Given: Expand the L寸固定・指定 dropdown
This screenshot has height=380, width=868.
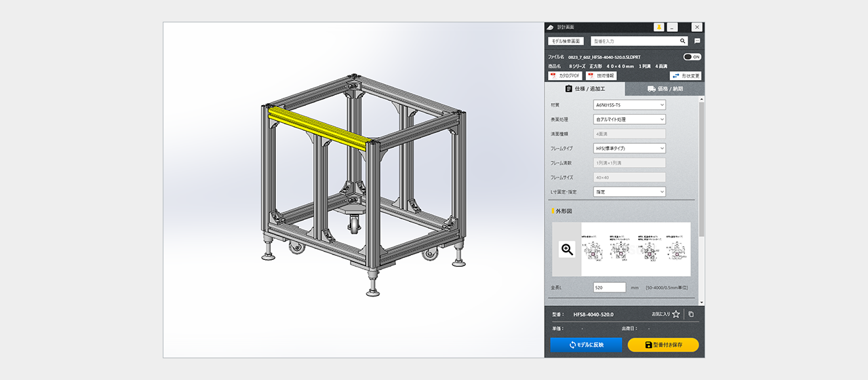Looking at the screenshot, I should (629, 192).
